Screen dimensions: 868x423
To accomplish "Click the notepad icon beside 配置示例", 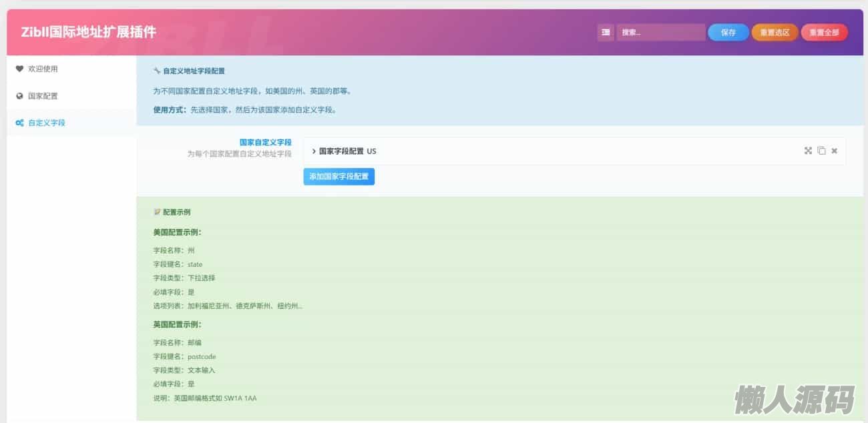I will pos(157,212).
